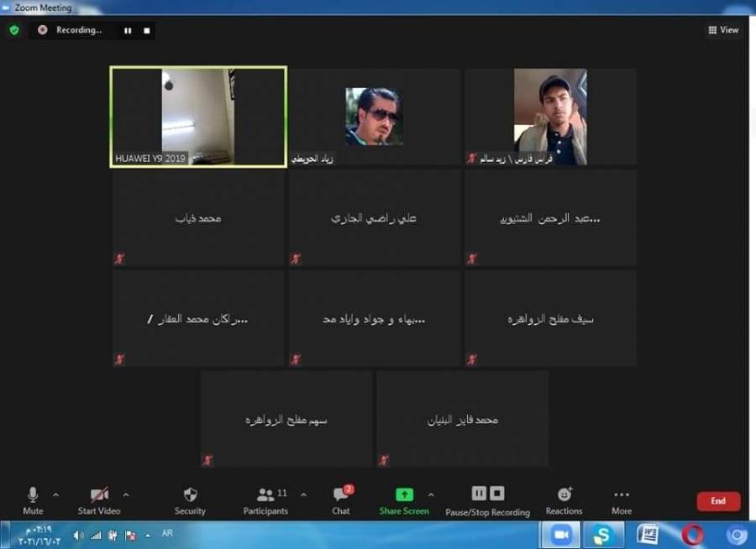Open the Security options icon
Image resolution: width=756 pixels, height=549 pixels.
click(x=189, y=494)
